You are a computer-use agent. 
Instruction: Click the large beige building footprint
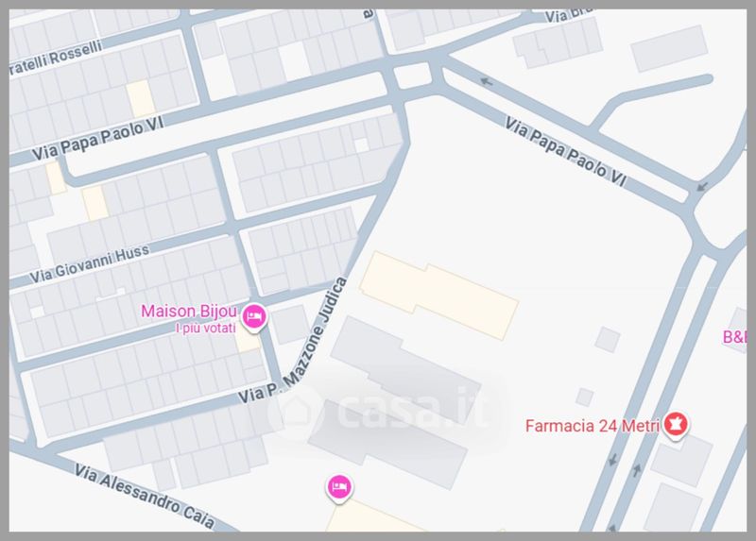tap(438, 296)
